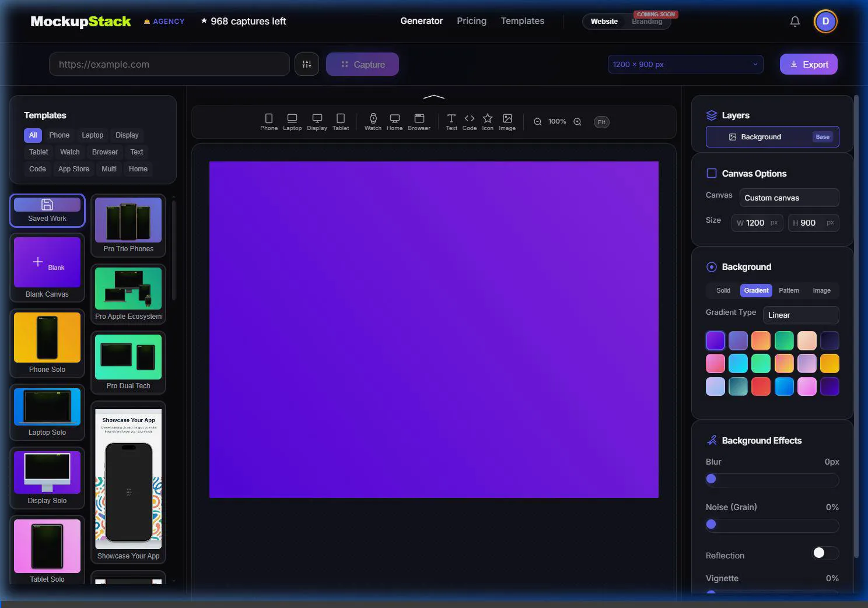
Task: Select the Solid background tab
Action: [x=723, y=290]
